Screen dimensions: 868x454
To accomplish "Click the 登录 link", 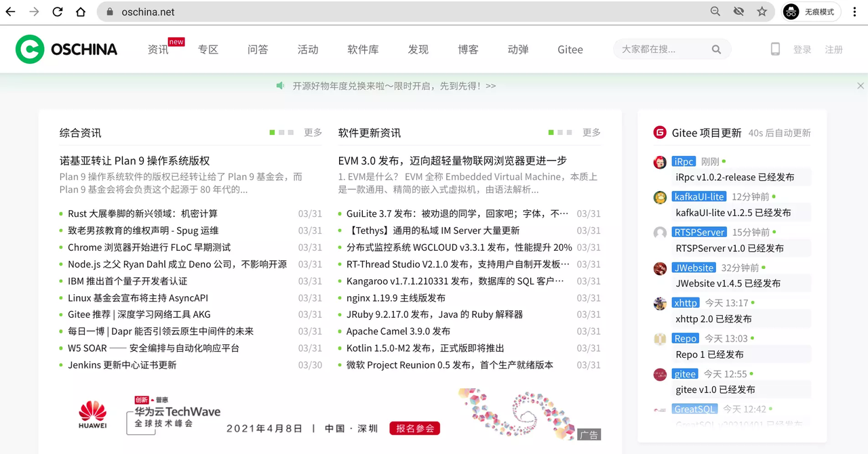I will [802, 49].
